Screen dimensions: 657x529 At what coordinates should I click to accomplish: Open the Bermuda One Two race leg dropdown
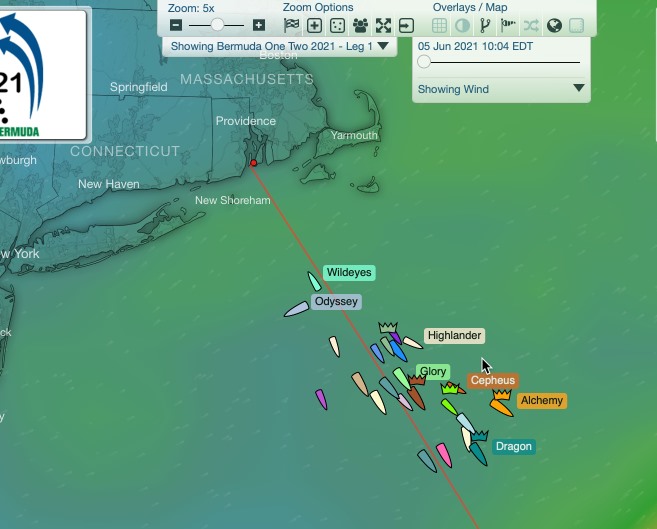tap(279, 46)
